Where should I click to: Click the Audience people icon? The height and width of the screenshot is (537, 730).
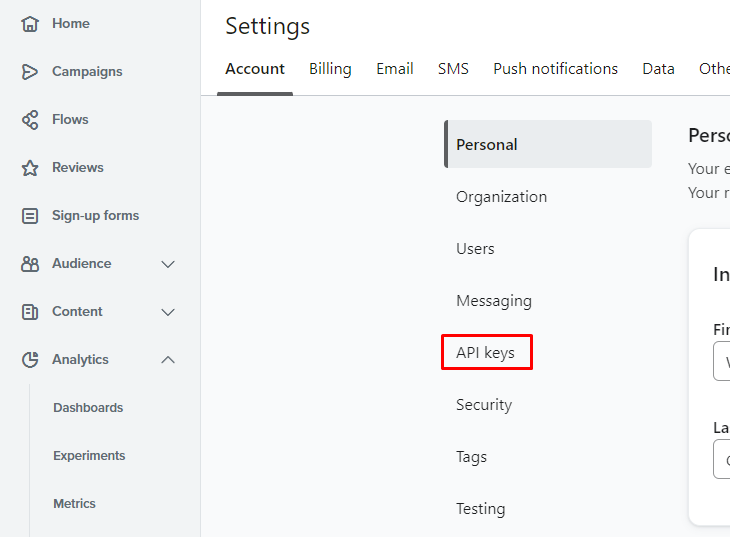30,264
